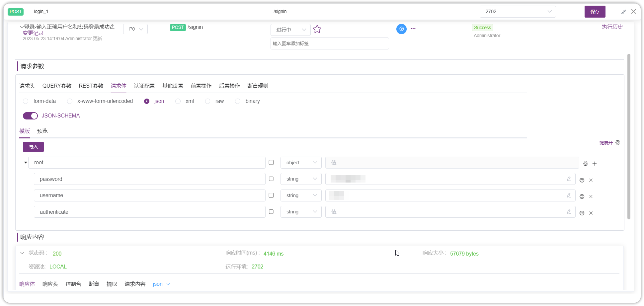644x306 pixels.
Task: Open username row settings gear
Action: click(x=582, y=196)
